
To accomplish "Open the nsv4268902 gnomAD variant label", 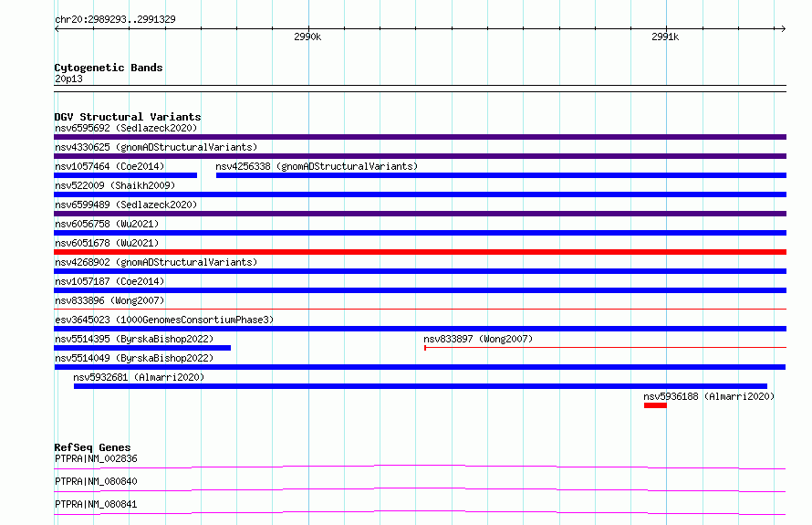I will (x=156, y=262).
